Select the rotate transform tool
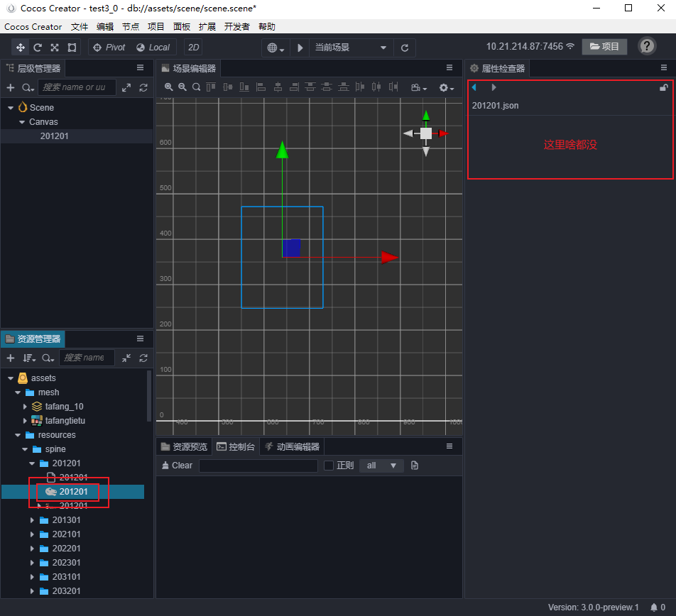 pyautogui.click(x=38, y=48)
